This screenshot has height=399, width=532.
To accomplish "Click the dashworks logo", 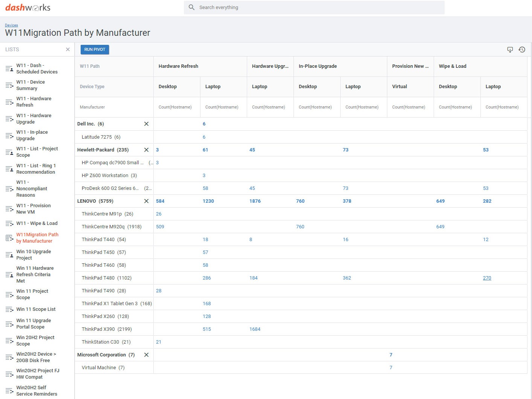I will tap(28, 7).
